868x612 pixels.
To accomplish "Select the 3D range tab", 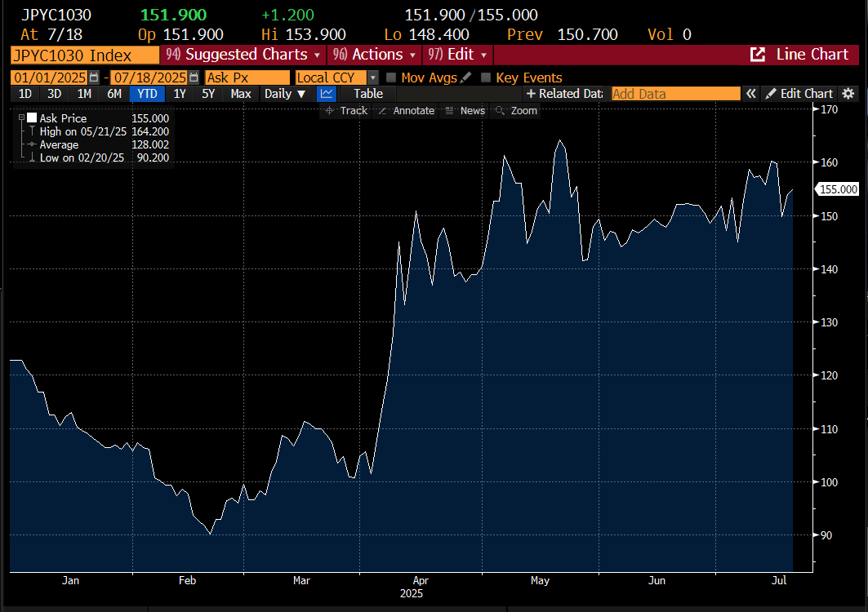I will point(54,94).
